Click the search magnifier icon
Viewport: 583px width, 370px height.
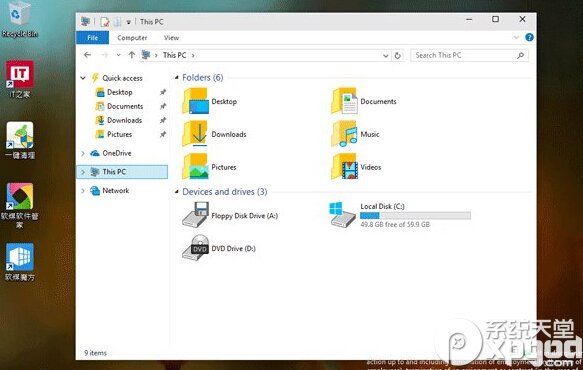click(520, 55)
